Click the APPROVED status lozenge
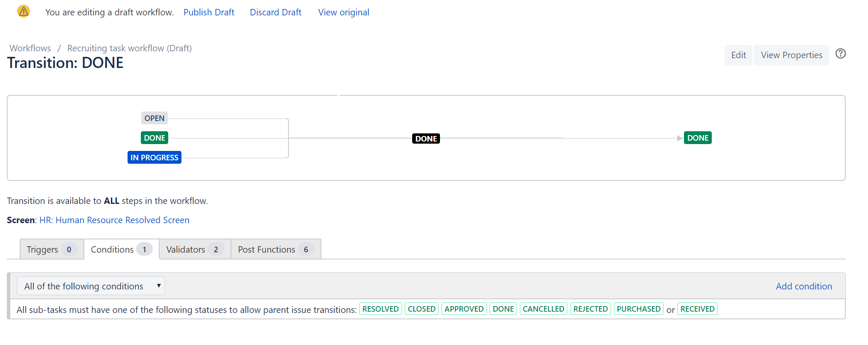This screenshot has width=868, height=345. pos(464,309)
